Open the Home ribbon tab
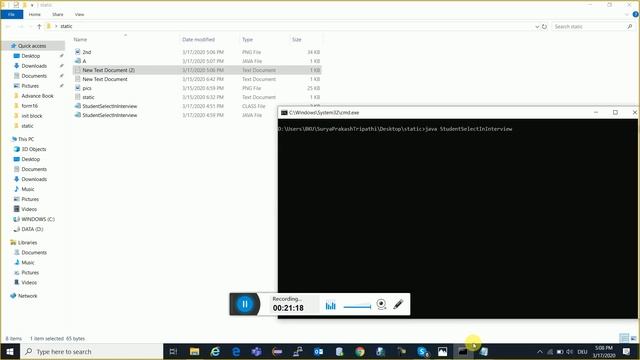 click(x=35, y=14)
